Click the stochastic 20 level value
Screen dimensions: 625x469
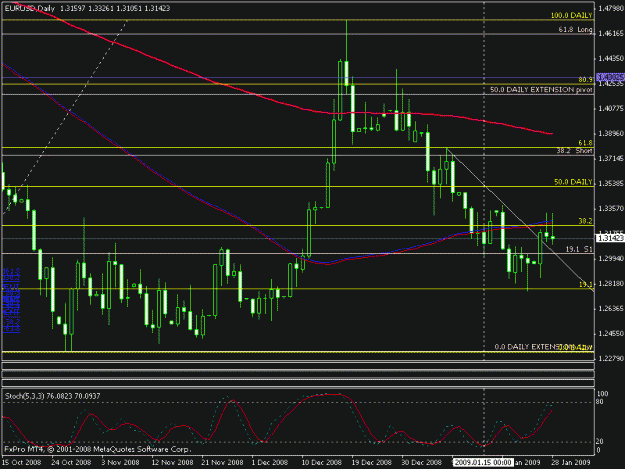click(600, 442)
